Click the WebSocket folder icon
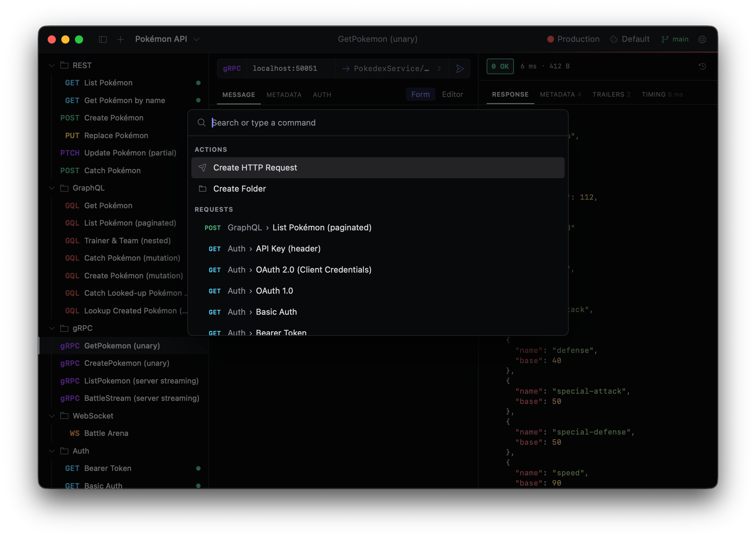Image resolution: width=756 pixels, height=539 pixels. click(64, 415)
